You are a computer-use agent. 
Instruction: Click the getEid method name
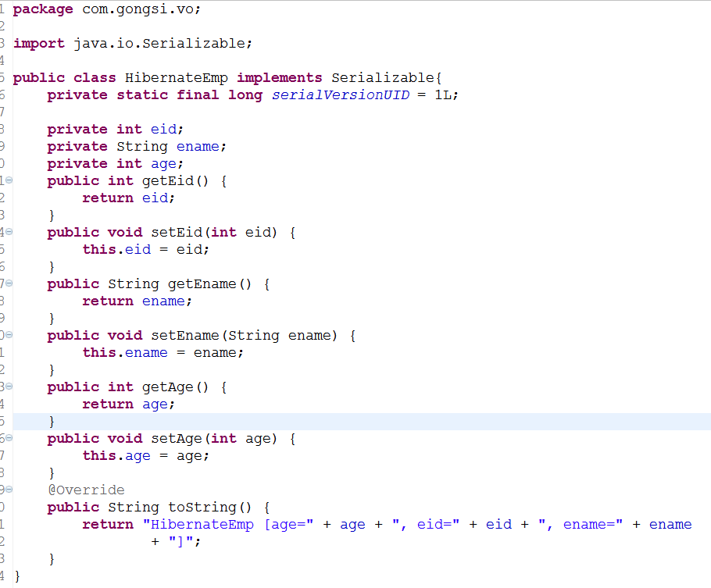(x=168, y=181)
